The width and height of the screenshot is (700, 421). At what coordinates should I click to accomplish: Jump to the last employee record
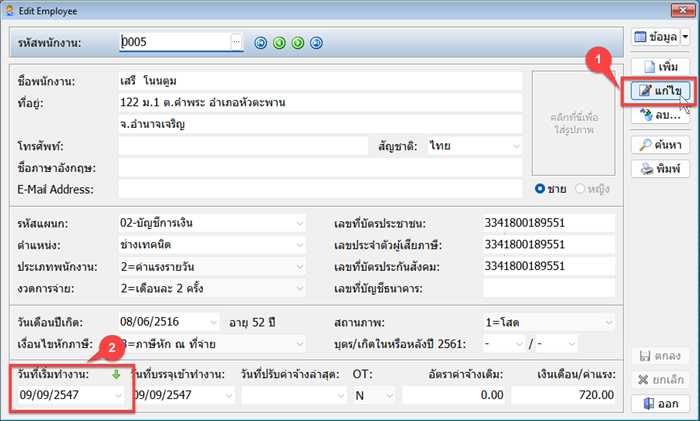click(x=316, y=42)
